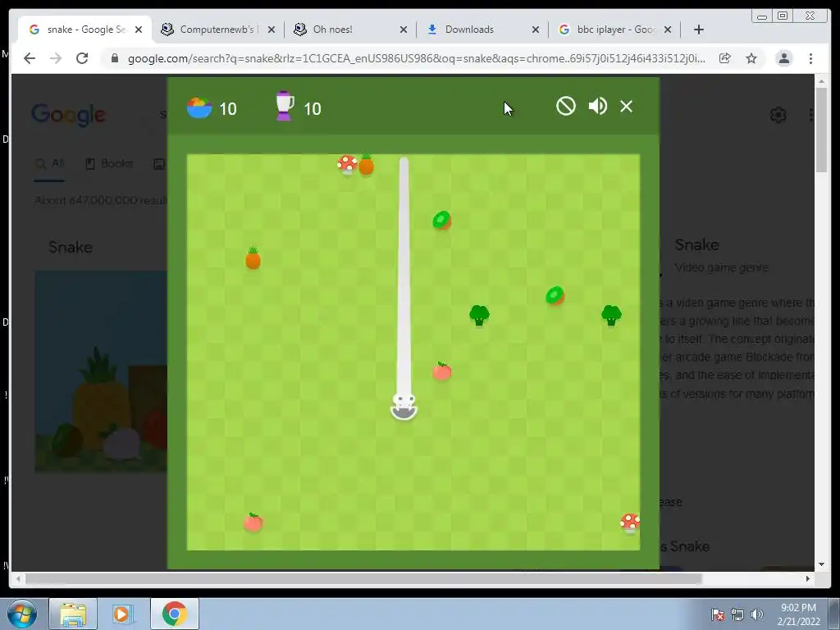The height and width of the screenshot is (630, 840).
Task: Click the Chrome taskbar icon
Action: [x=174, y=614]
